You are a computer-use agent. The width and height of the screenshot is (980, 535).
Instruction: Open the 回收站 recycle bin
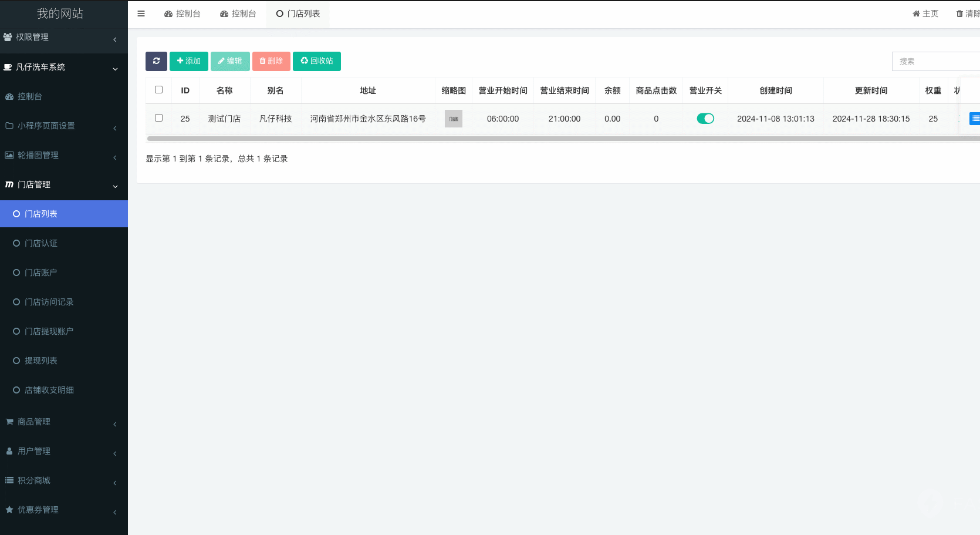click(x=317, y=61)
